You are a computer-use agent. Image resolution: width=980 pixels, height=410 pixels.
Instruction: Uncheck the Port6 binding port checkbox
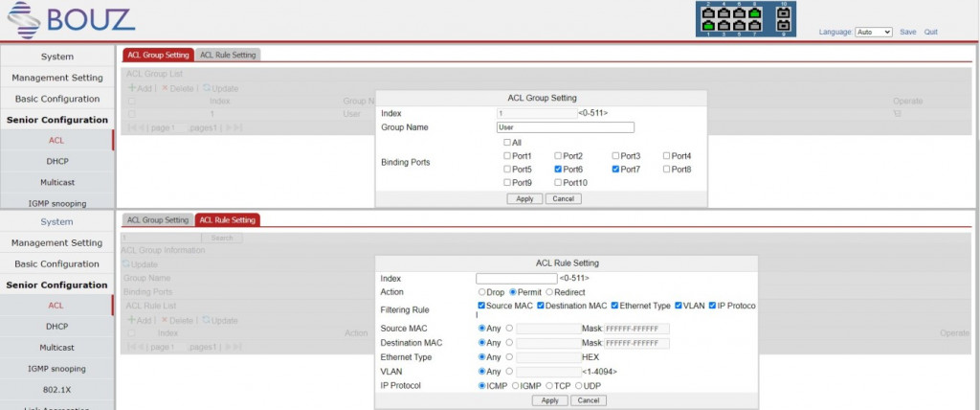558,170
